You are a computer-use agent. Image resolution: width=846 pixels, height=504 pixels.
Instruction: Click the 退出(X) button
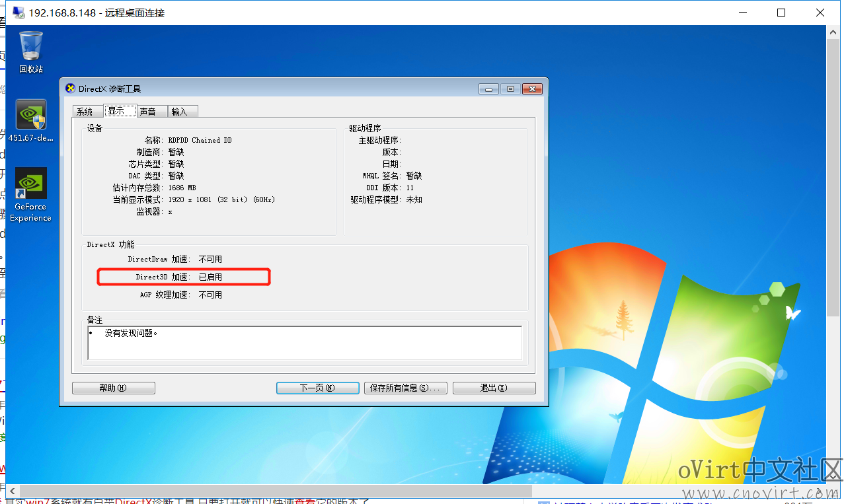tap(494, 388)
